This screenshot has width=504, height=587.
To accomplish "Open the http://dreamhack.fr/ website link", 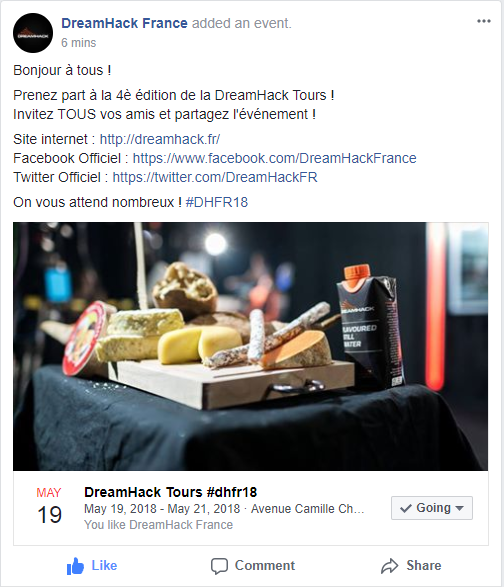I will 160,139.
